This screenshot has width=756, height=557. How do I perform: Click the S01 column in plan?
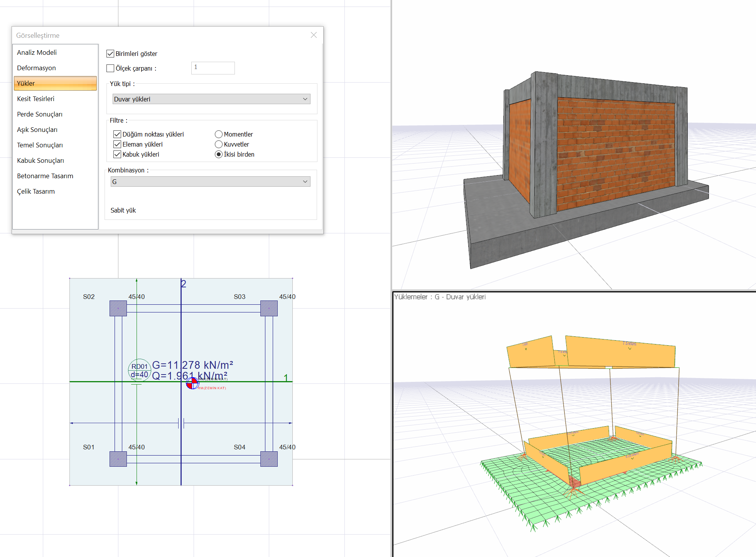pyautogui.click(x=118, y=459)
